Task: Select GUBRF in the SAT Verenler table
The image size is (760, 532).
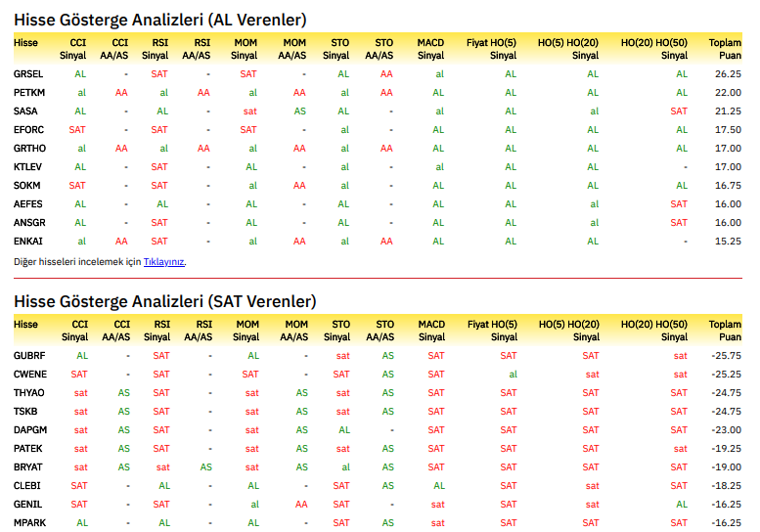Action: click(x=29, y=356)
